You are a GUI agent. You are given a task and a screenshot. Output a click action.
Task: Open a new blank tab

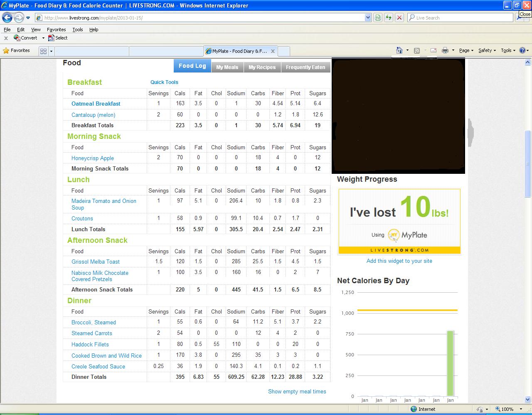tap(284, 51)
